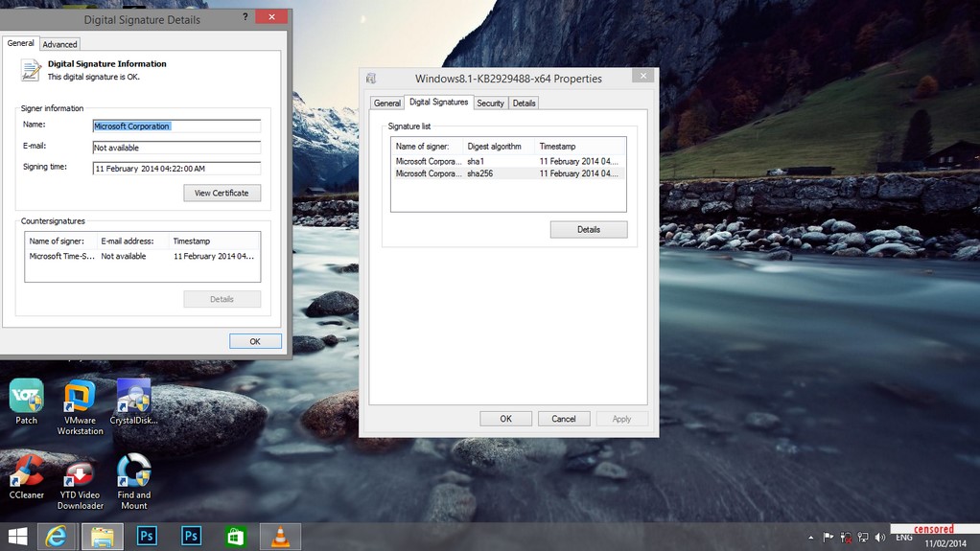Open Internet Explorer from the taskbar
Image resolution: width=980 pixels, height=551 pixels.
click(x=57, y=537)
